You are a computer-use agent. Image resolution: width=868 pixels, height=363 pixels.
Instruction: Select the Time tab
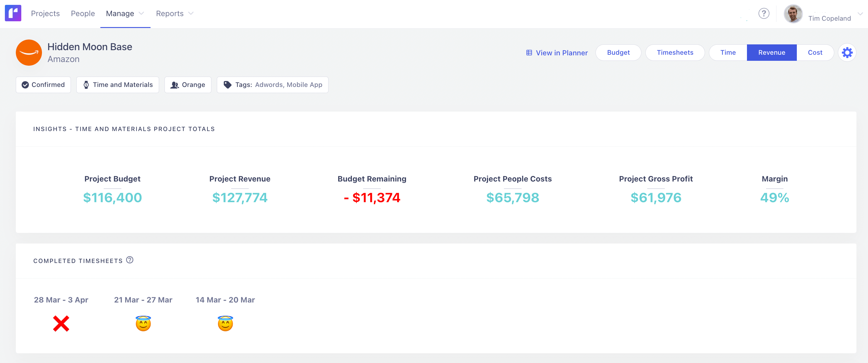pos(728,53)
